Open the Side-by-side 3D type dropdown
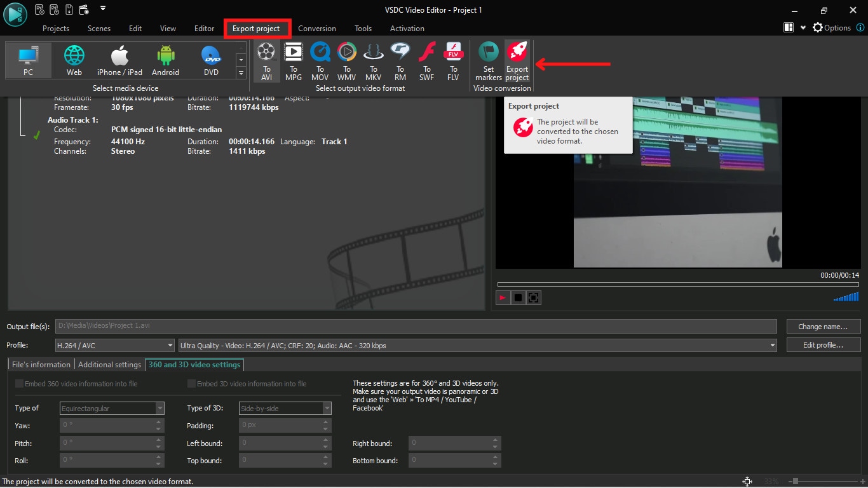 (285, 408)
